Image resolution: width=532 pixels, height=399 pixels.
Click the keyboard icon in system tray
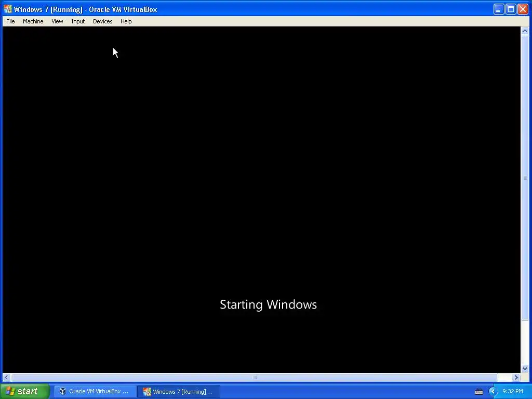point(478,392)
